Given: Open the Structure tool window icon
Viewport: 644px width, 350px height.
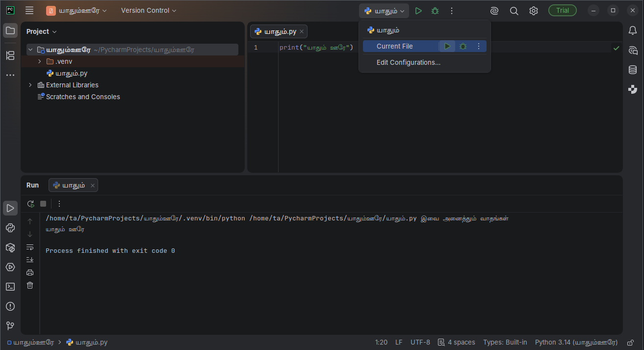Looking at the screenshot, I should [x=10, y=55].
